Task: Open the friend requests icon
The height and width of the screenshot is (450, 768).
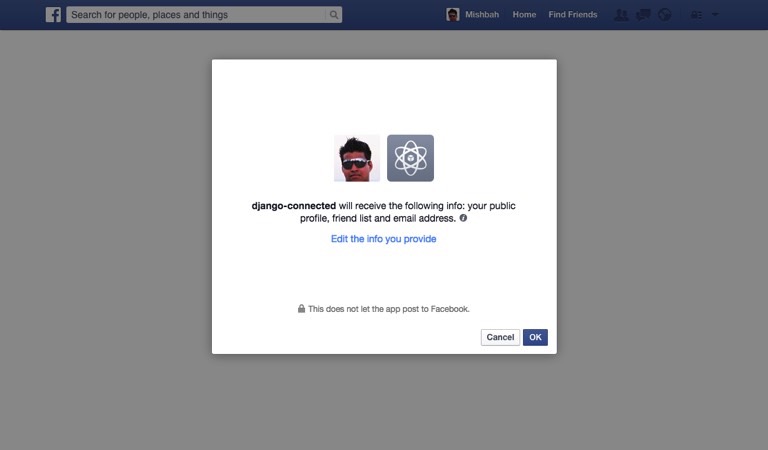Action: pos(621,15)
